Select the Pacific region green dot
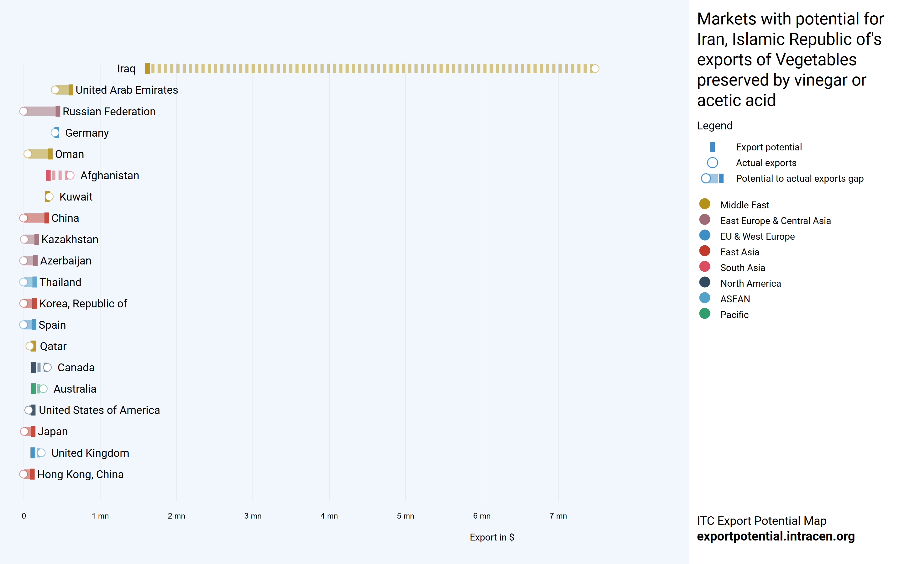Screen dimensions: 924x564 (705, 313)
